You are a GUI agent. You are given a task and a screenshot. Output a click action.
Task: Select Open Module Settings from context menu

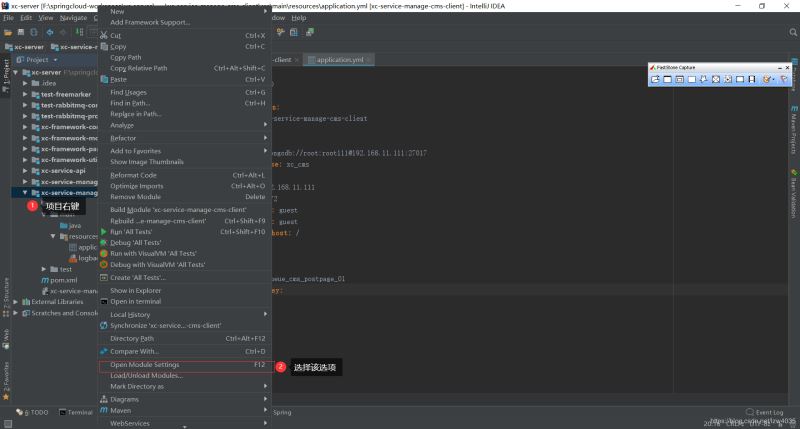coord(145,365)
